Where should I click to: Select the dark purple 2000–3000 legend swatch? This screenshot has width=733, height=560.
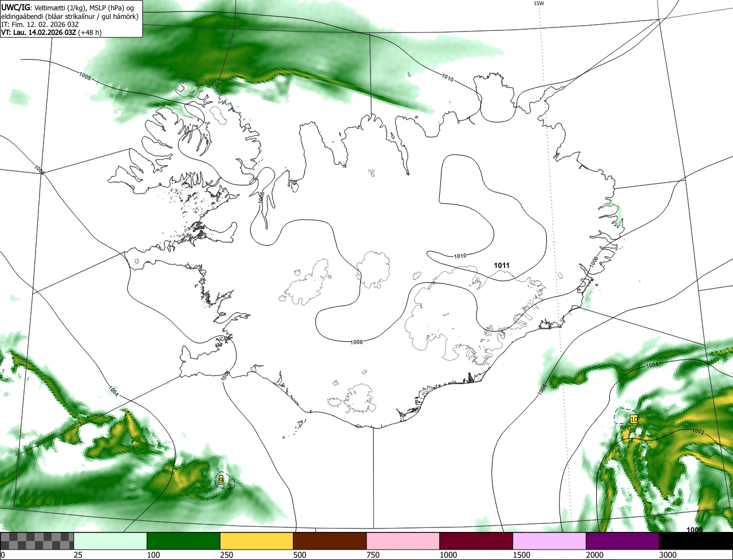[622, 541]
